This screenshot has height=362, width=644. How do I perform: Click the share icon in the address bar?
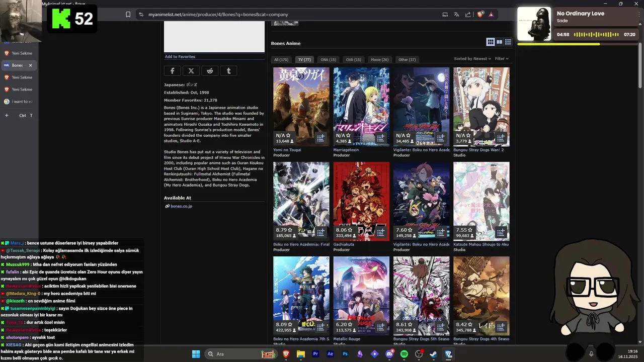pos(468,15)
